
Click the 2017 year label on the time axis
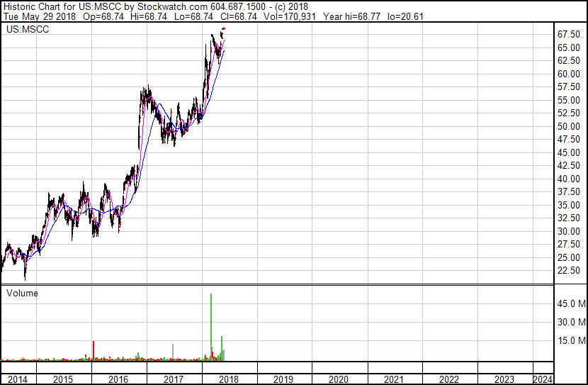(x=174, y=379)
